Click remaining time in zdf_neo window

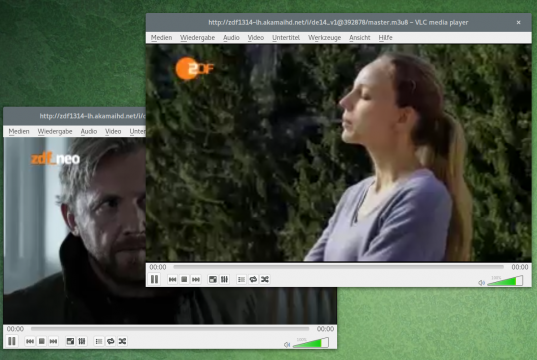(325, 329)
